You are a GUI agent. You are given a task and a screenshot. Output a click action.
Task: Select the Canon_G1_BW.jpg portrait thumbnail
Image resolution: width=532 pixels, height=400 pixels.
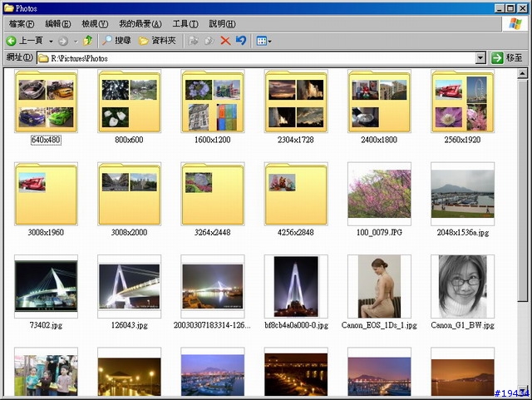[x=463, y=287]
